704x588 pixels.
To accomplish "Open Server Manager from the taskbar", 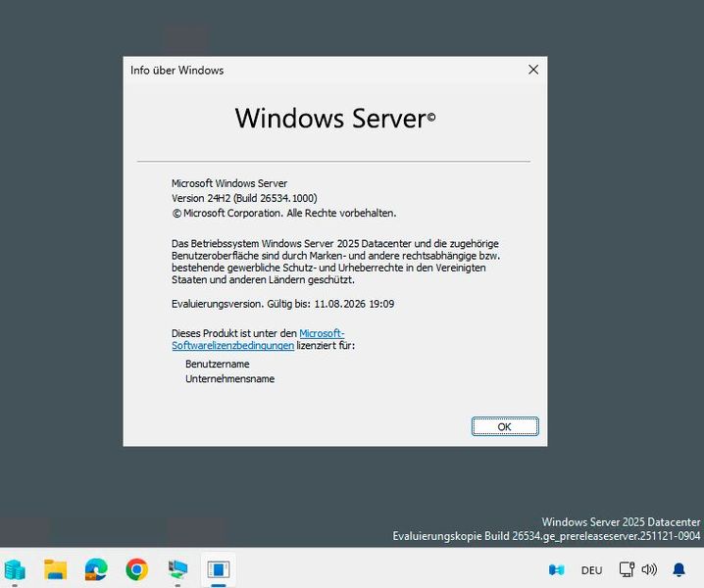I will click(x=15, y=570).
